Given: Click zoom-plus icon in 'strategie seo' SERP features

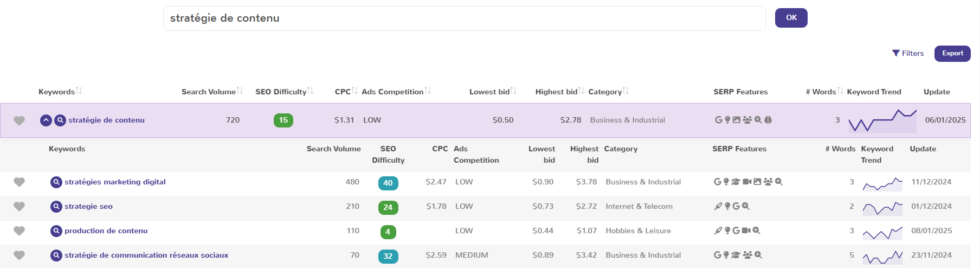Looking at the screenshot, I should point(746,206).
